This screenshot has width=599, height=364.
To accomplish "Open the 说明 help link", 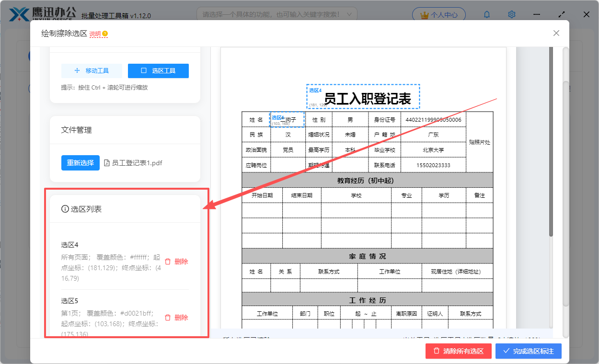I will [x=95, y=34].
